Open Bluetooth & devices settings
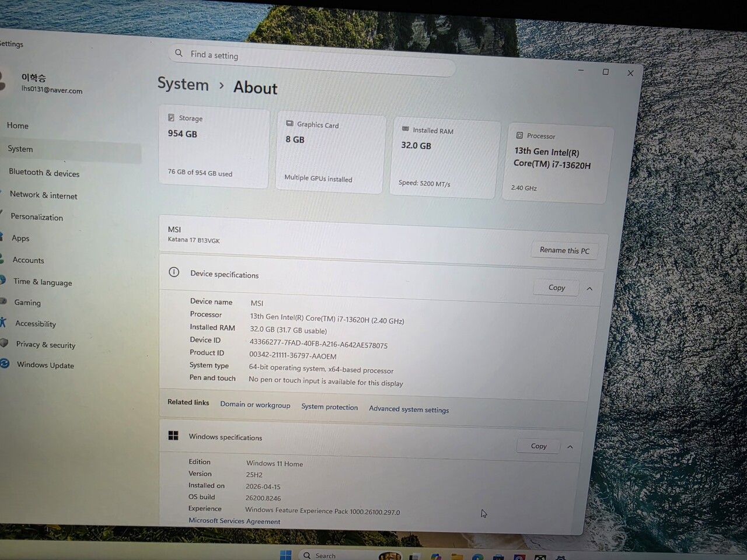Screen dimensions: 747x560 pyautogui.click(x=44, y=173)
